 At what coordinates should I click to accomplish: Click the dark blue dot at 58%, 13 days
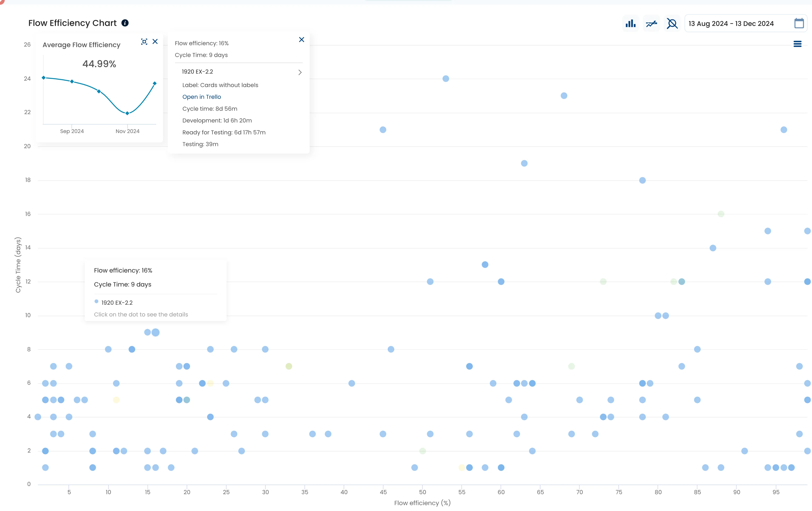[x=485, y=265]
